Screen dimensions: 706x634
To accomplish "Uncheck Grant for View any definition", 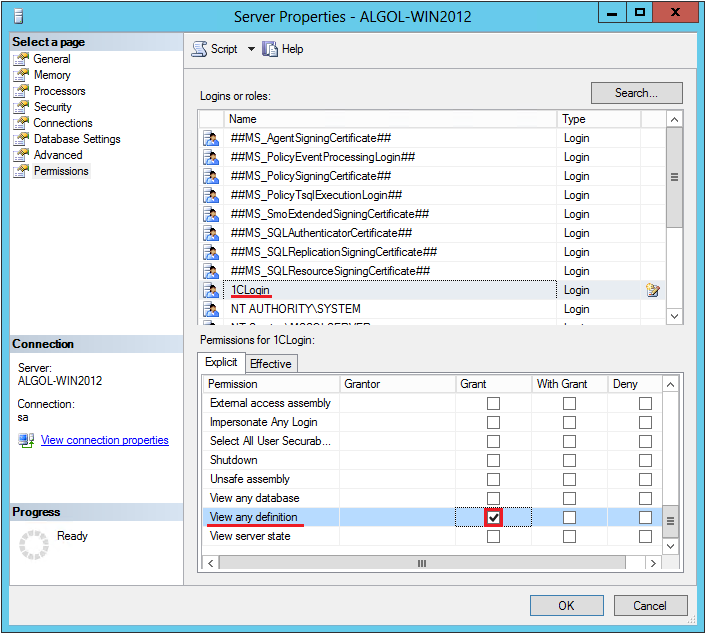I will coord(493,517).
